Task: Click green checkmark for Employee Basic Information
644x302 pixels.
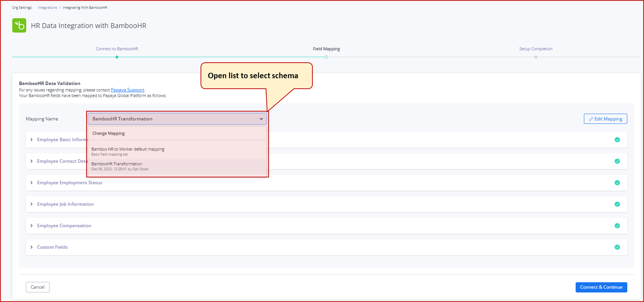Action: click(x=617, y=140)
